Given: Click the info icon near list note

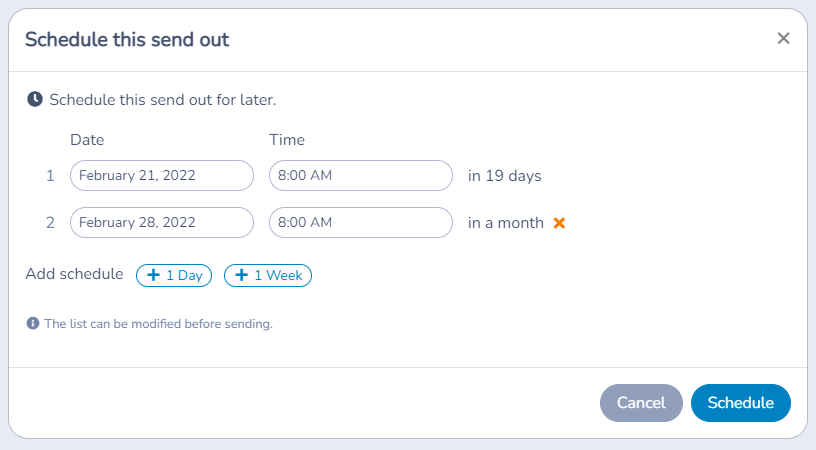Looking at the screenshot, I should 33,324.
